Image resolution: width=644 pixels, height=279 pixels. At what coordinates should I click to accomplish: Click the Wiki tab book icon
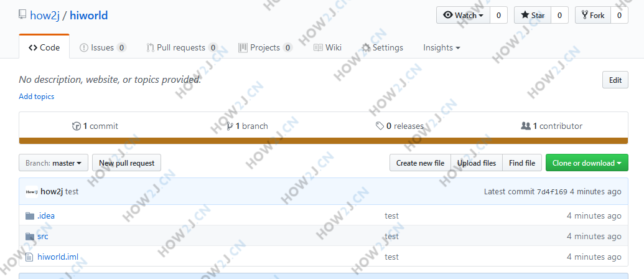tap(319, 48)
